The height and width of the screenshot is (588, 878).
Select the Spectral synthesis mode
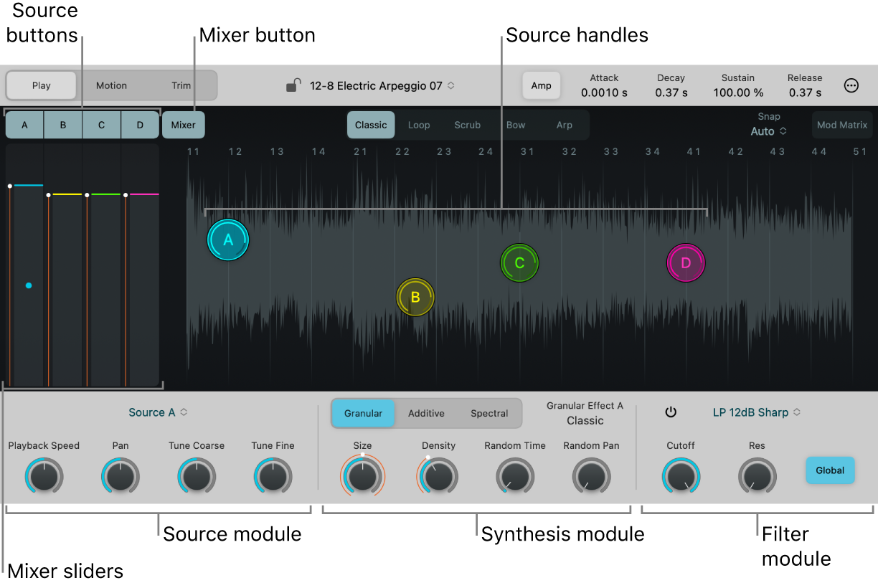[x=489, y=413]
